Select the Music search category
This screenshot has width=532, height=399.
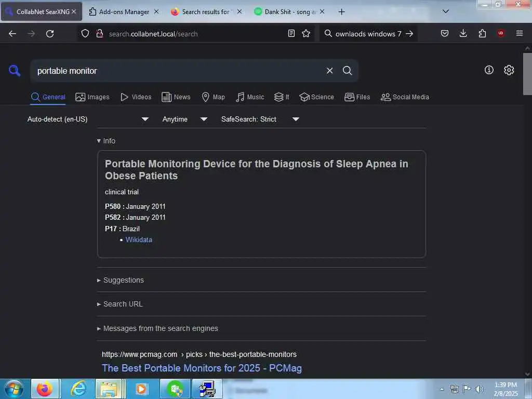pyautogui.click(x=250, y=97)
